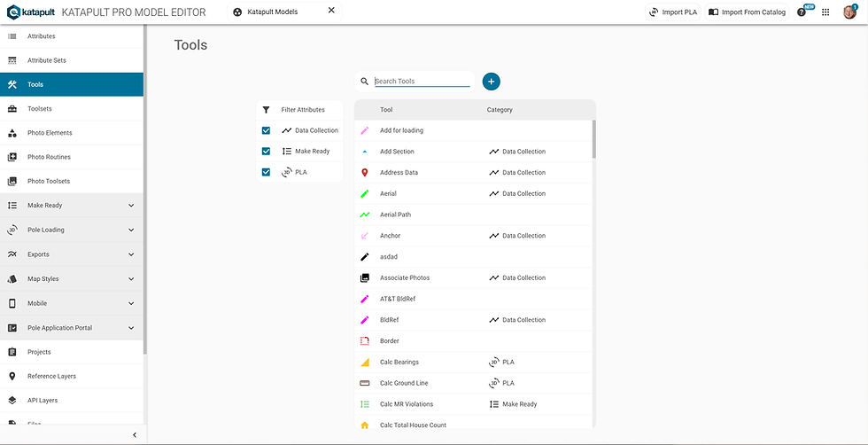This screenshot has height=445, width=868.
Task: Click the Reference Layers pin icon
Action: point(12,376)
